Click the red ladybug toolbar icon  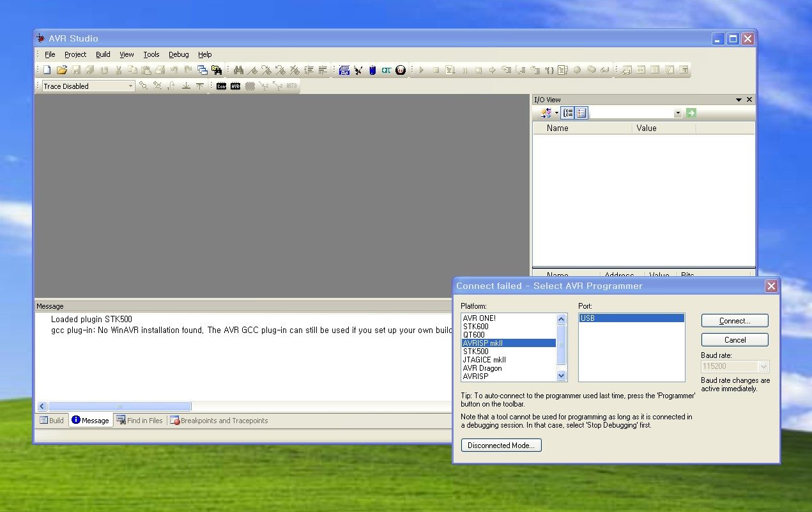pyautogui.click(x=401, y=70)
